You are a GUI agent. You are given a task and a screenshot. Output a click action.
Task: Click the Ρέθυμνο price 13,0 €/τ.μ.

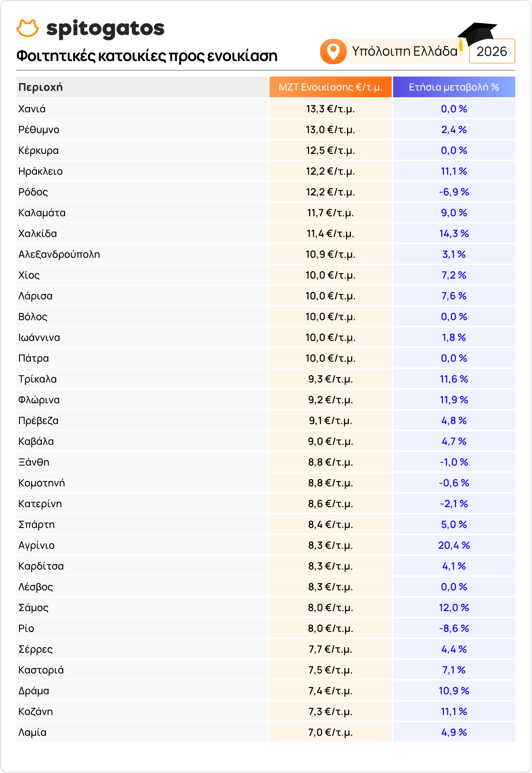(x=330, y=130)
